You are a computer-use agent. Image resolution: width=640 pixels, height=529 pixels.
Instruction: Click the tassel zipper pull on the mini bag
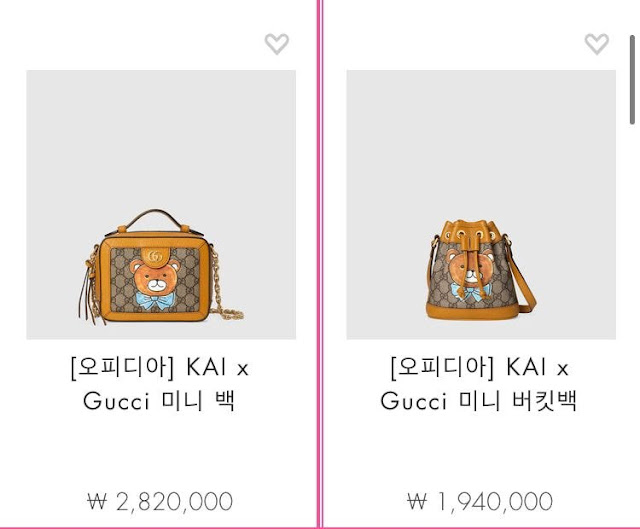pyautogui.click(x=88, y=292)
